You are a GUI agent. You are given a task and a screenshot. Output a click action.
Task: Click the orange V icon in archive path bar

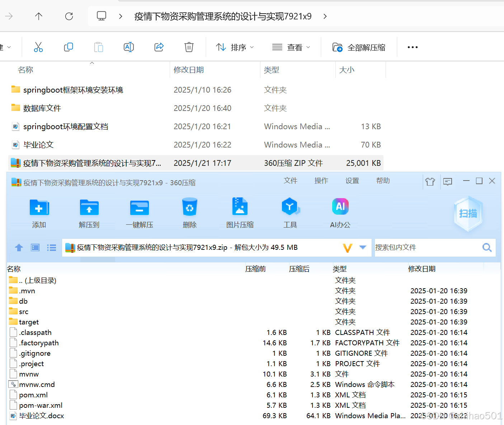click(348, 248)
